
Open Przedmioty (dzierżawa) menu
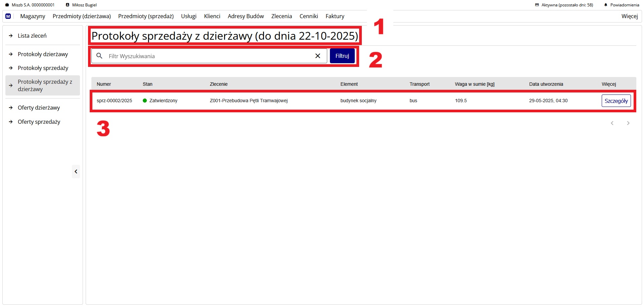pyautogui.click(x=82, y=16)
